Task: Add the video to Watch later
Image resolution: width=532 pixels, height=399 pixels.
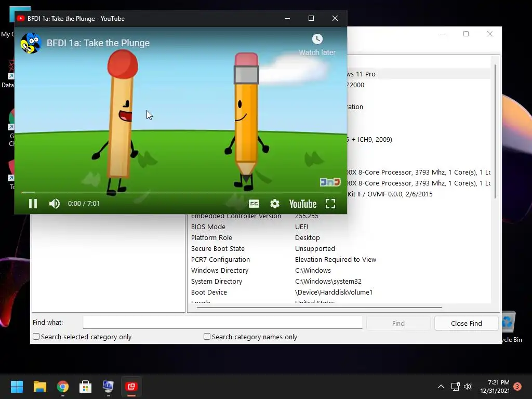Action: click(317, 45)
